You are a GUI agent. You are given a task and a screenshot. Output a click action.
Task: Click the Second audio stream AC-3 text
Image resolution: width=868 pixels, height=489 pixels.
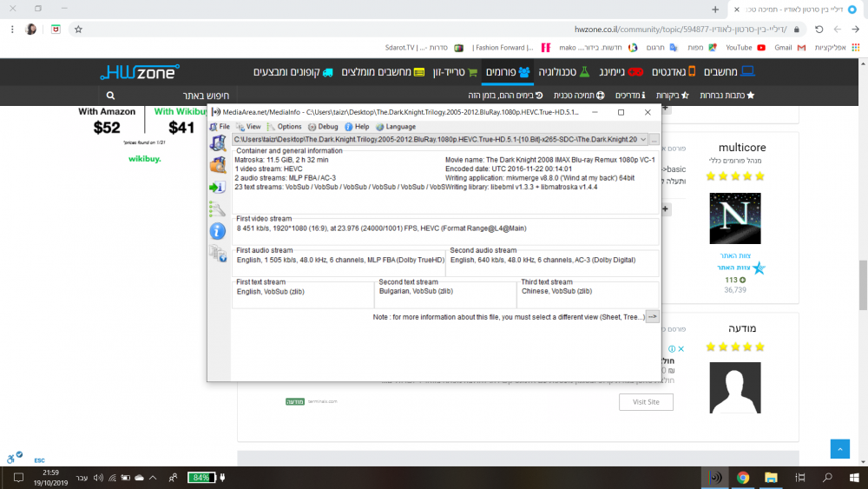point(543,260)
